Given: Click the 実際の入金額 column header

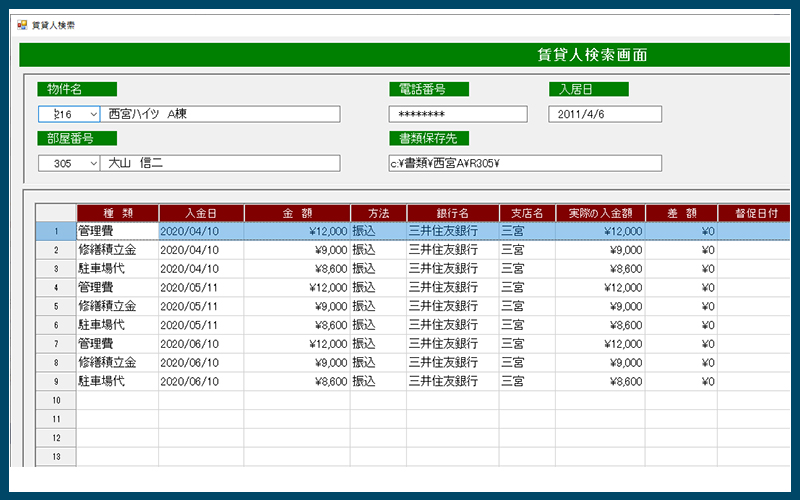Looking at the screenshot, I should pos(600,213).
